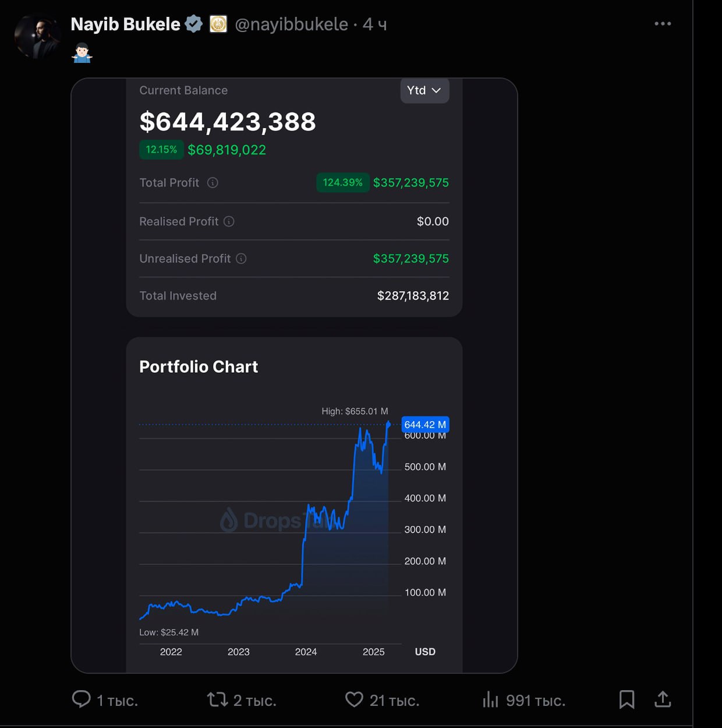Click the Realised Profit info icon
This screenshot has height=728, width=722.
pyautogui.click(x=229, y=221)
